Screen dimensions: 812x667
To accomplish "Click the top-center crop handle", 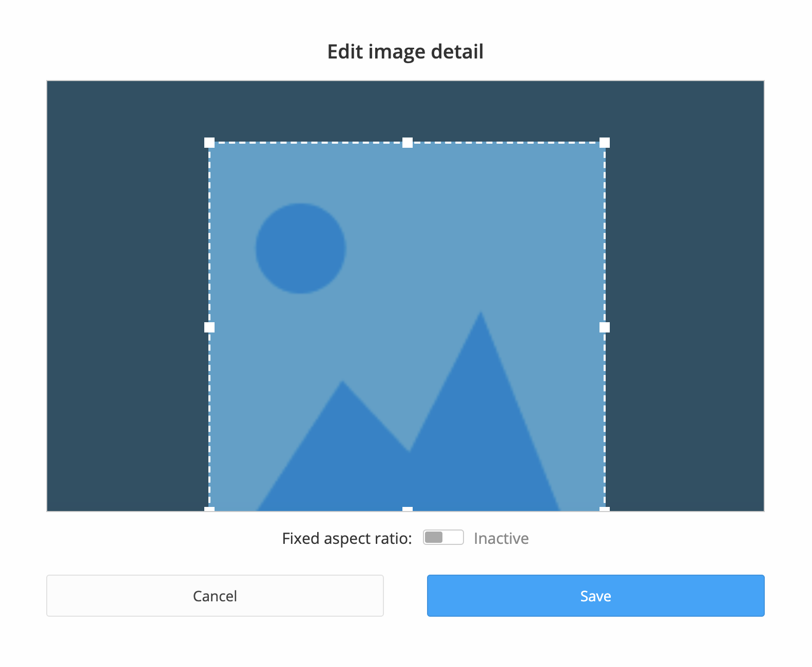I will 408,143.
